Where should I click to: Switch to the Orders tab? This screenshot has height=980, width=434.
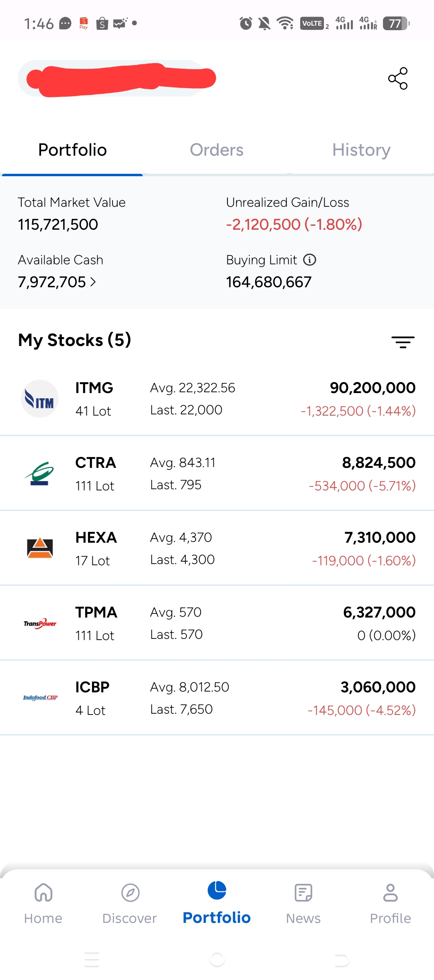click(217, 150)
